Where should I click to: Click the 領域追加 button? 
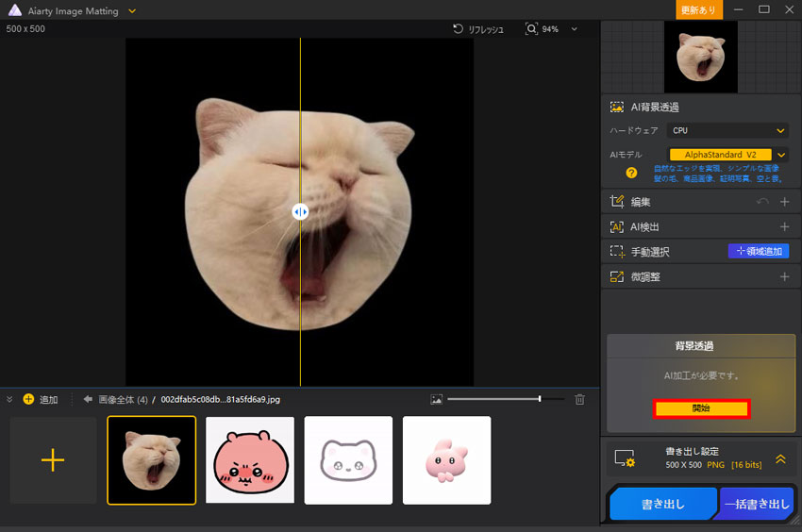click(759, 251)
